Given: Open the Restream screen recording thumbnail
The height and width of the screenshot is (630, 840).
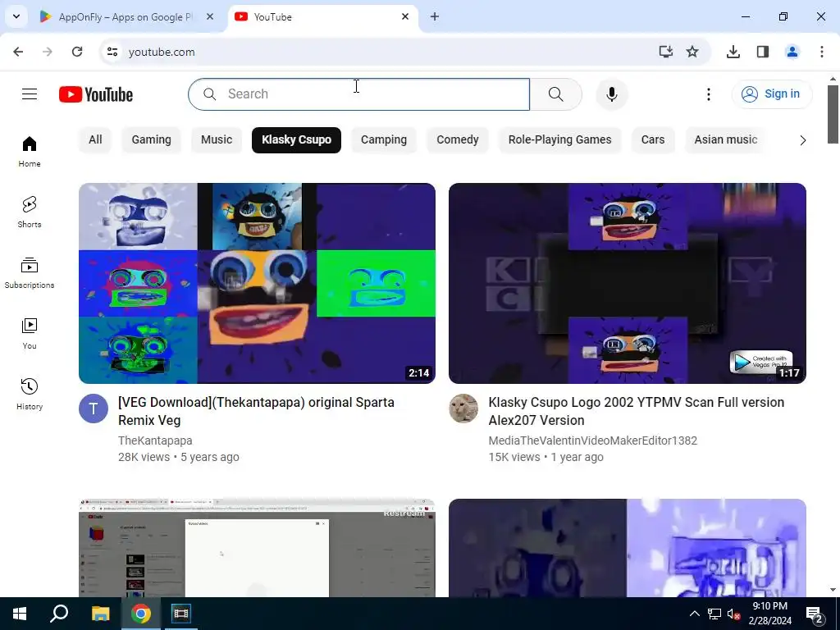Looking at the screenshot, I should pos(257,548).
